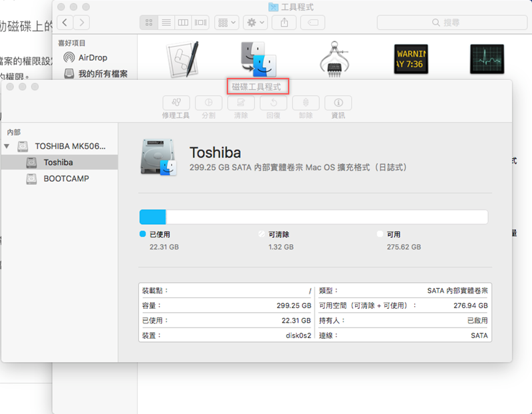This screenshot has height=414, width=532.
Task: Close the Disk Utility window
Action: 10,87
